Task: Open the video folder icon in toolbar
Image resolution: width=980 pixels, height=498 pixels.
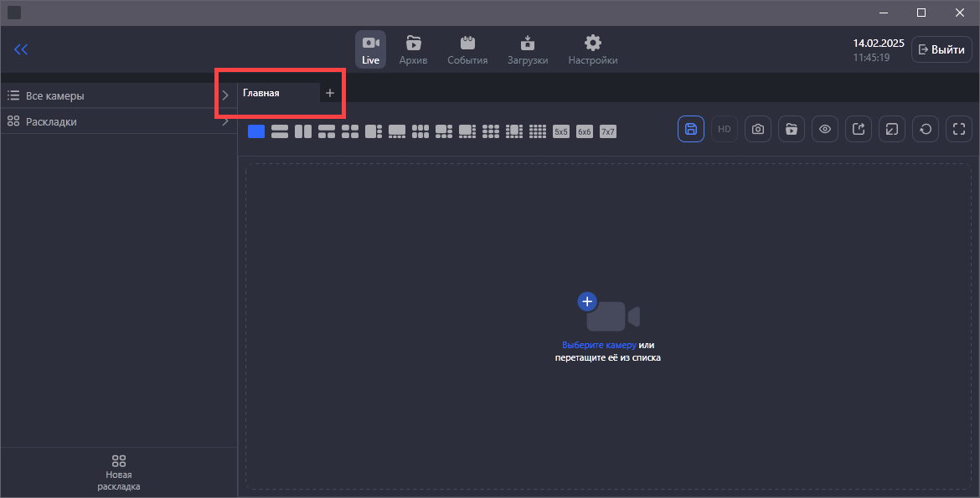Action: click(791, 129)
